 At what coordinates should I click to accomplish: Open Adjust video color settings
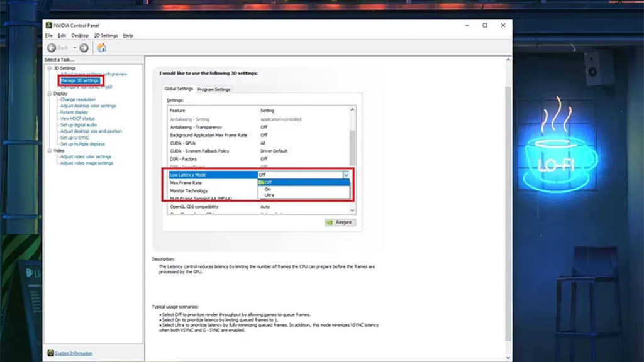(86, 156)
